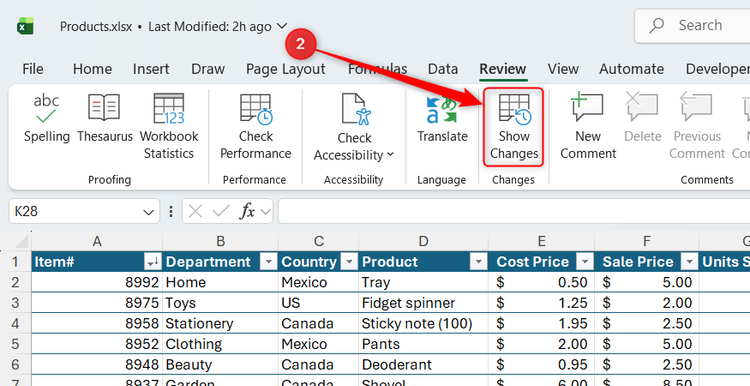Click item number 8952 cell
Screen dimensions: 750x386
coord(97,344)
